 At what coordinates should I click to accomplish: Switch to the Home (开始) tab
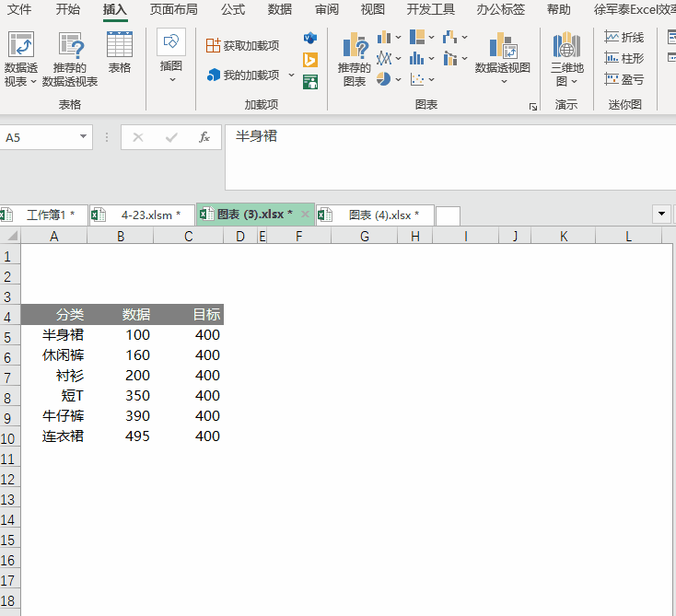pyautogui.click(x=67, y=9)
